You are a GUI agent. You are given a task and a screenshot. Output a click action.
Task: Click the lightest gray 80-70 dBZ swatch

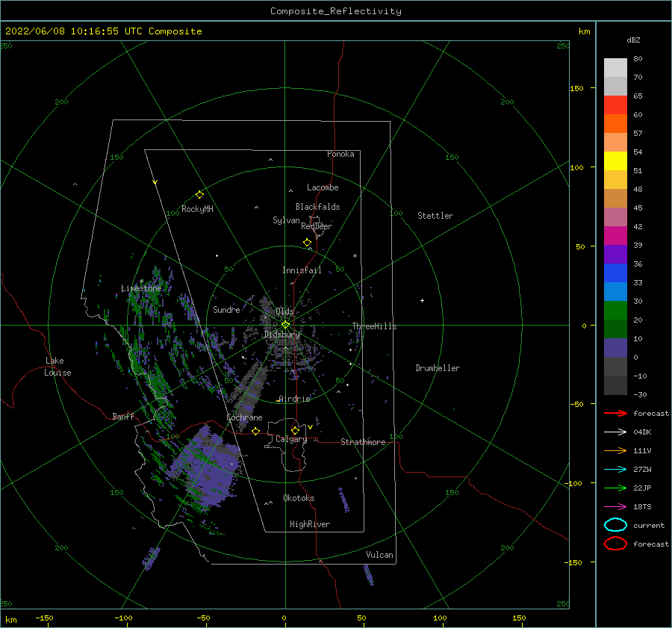615,68
